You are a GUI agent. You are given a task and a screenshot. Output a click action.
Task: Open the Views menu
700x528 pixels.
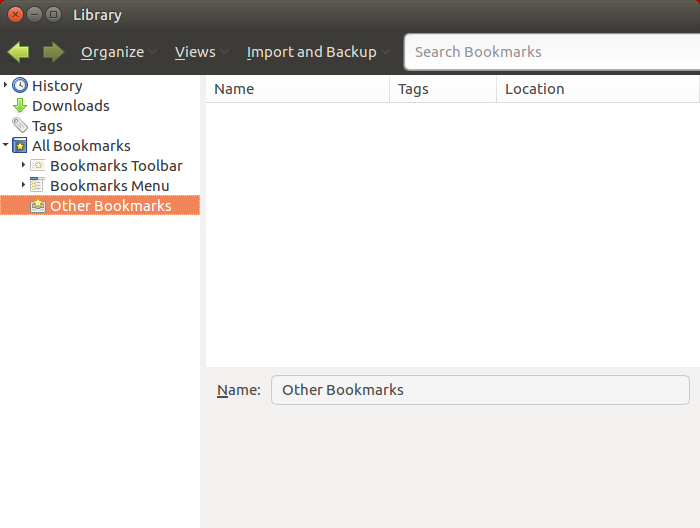tap(201, 52)
